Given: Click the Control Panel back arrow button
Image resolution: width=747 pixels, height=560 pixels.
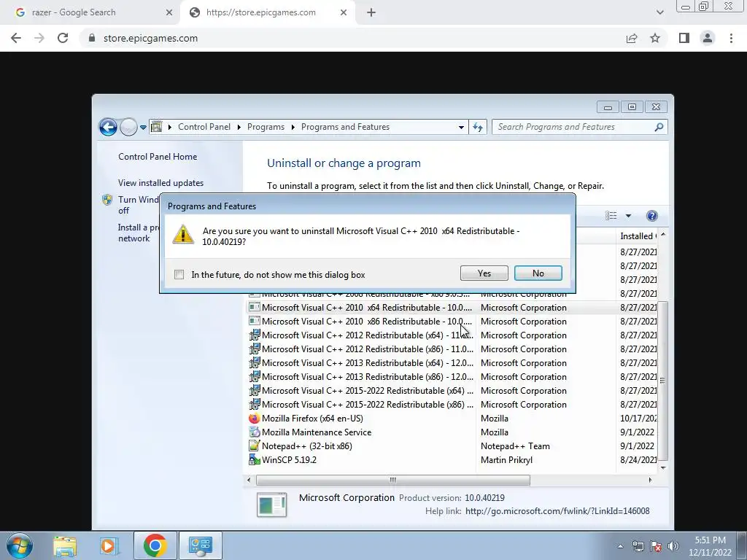Looking at the screenshot, I should click(108, 127).
